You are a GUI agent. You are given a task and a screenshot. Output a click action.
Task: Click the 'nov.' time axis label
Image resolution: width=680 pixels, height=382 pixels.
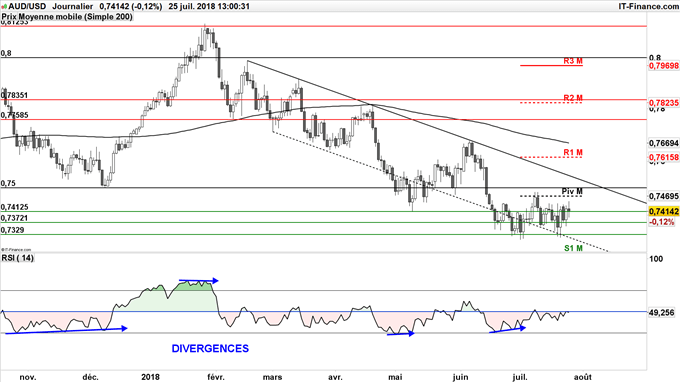pos(28,377)
